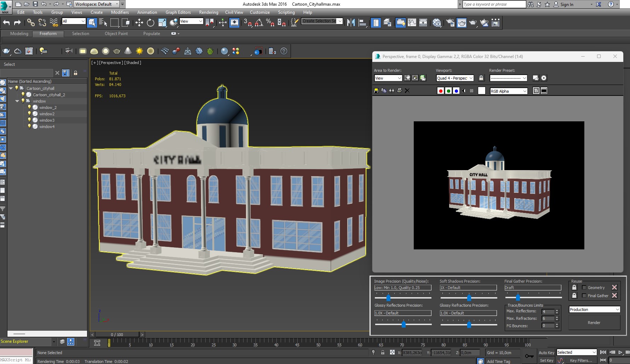Viewport: 630px width, 364px height.
Task: Toggle the red channel display
Action: tap(441, 91)
